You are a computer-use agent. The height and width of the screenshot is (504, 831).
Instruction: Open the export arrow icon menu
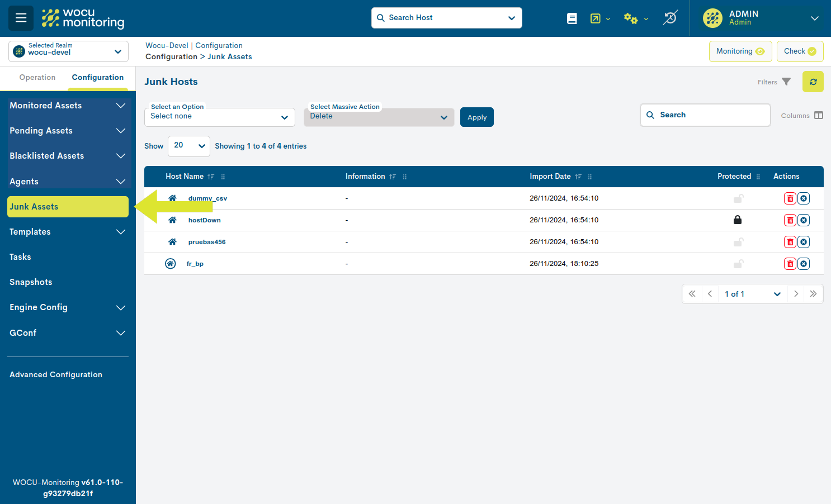[599, 18]
